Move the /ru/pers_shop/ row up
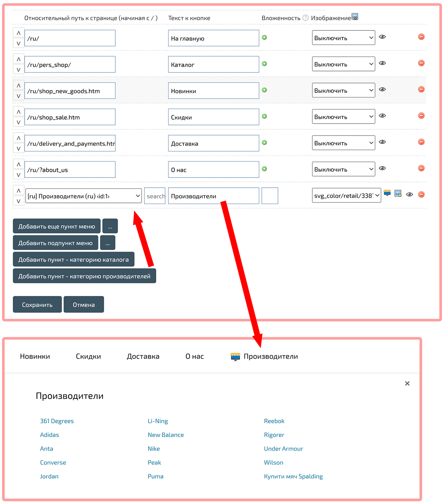 18,59
